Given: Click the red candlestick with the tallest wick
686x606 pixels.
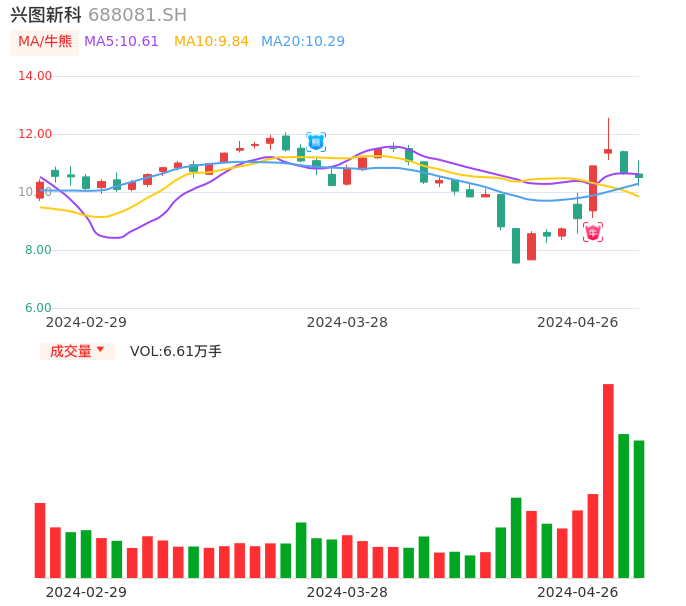Looking at the screenshot, I should tap(608, 151).
